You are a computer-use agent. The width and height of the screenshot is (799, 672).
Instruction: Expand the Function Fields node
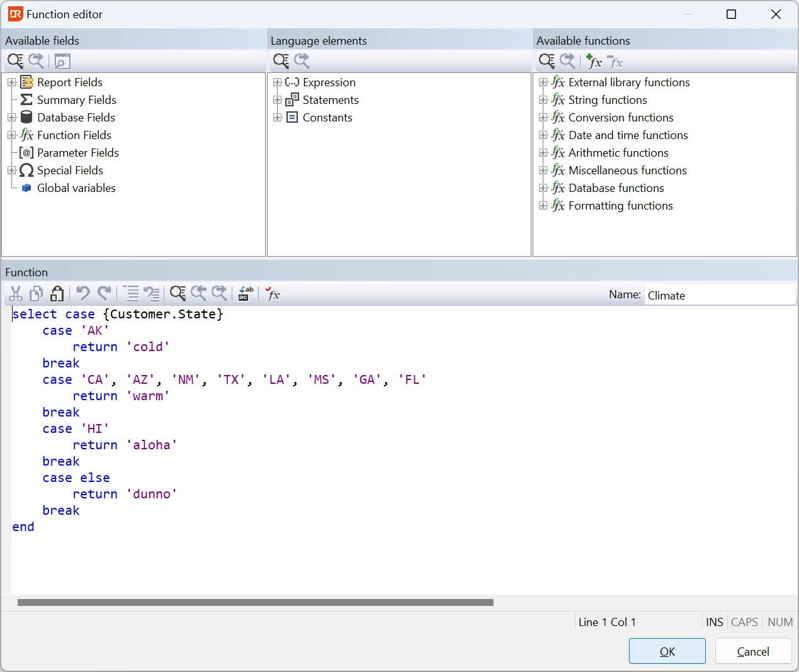pos(11,135)
